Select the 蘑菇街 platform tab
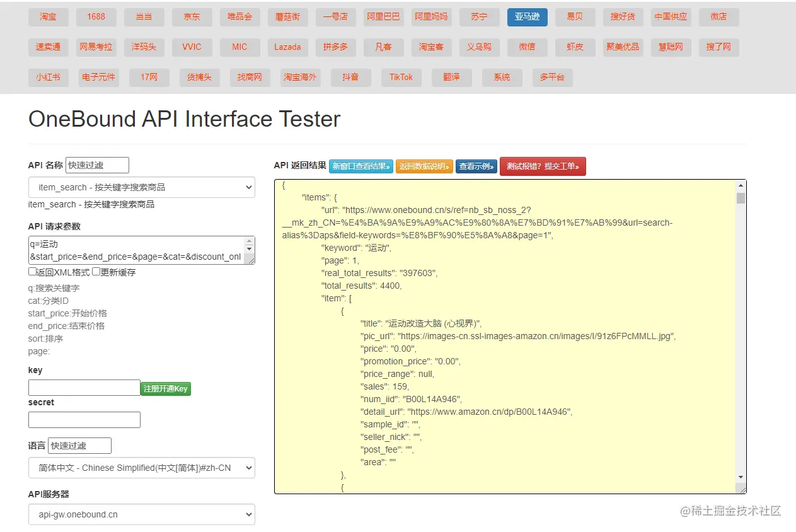 pos(288,17)
